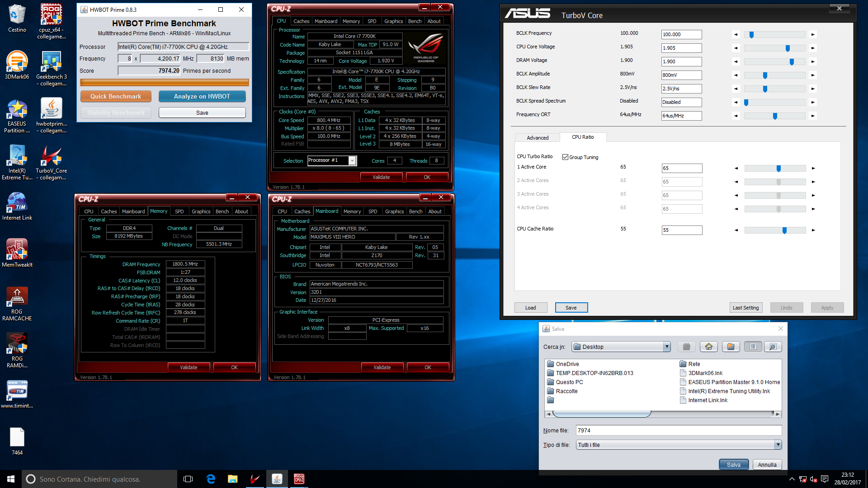Click the TurboV Core taskbar icon
Screen dimensions: 868x488
pos(255,479)
